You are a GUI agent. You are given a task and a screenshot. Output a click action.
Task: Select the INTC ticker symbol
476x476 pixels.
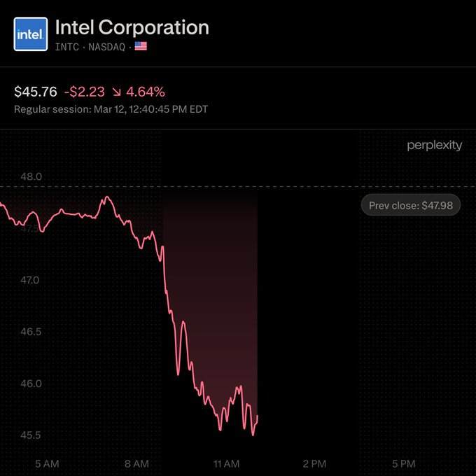point(66,47)
